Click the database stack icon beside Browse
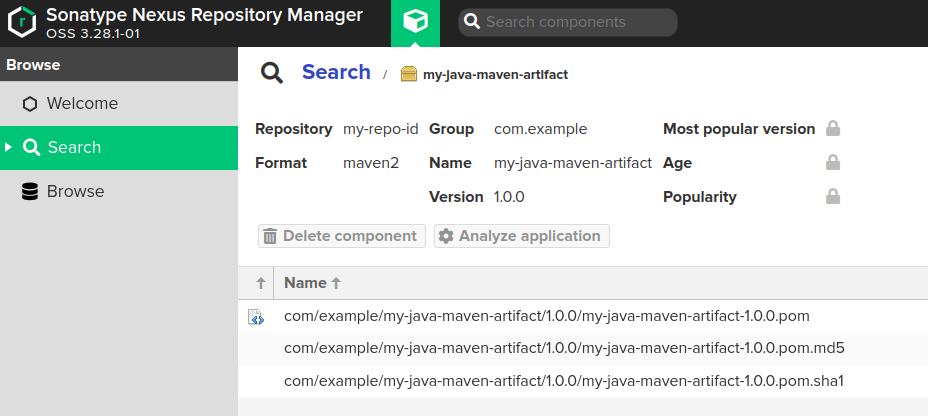Screen dimensions: 928x416 [30, 192]
